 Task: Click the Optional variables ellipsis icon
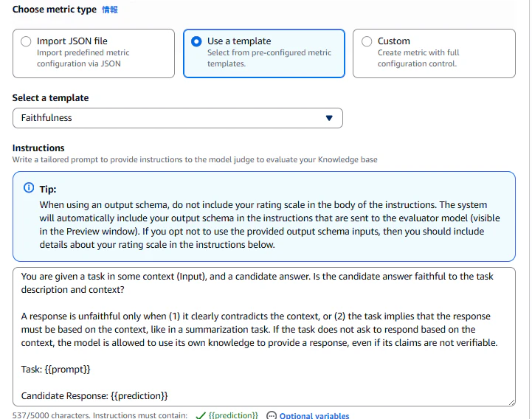[272, 415]
